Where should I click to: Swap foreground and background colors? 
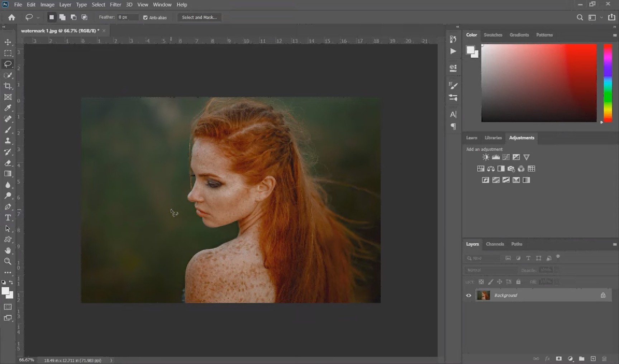tap(11, 282)
